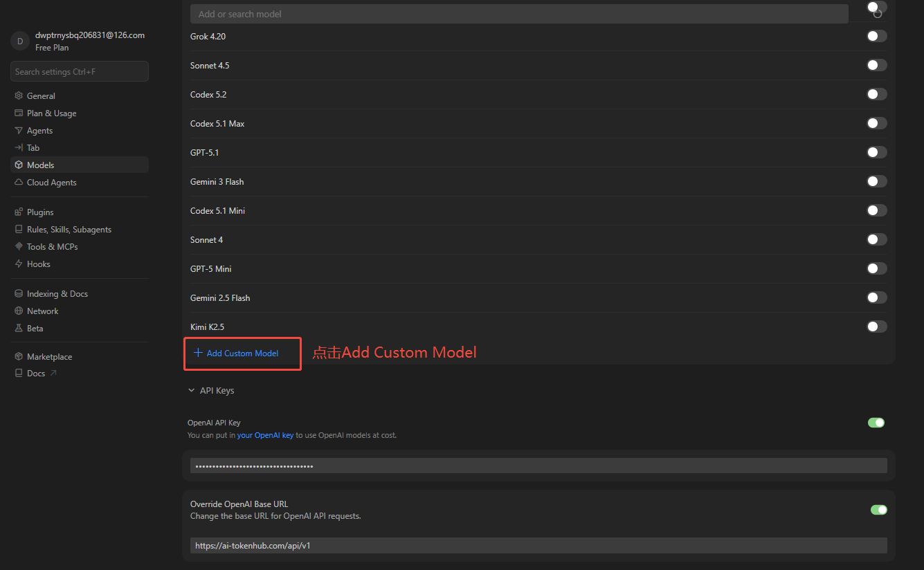Enable the GPT-5.1 model toggle
The image size is (924, 570).
pos(877,152)
